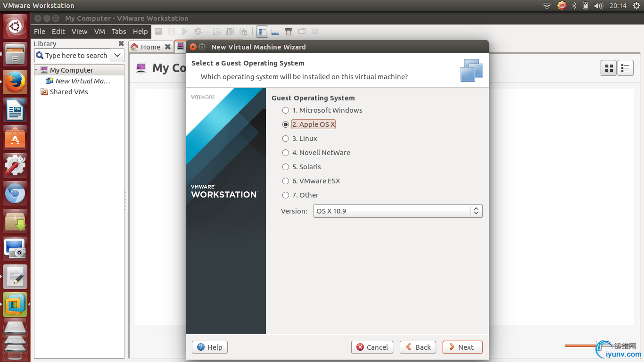Select the Apple OS X radio option

[309, 124]
